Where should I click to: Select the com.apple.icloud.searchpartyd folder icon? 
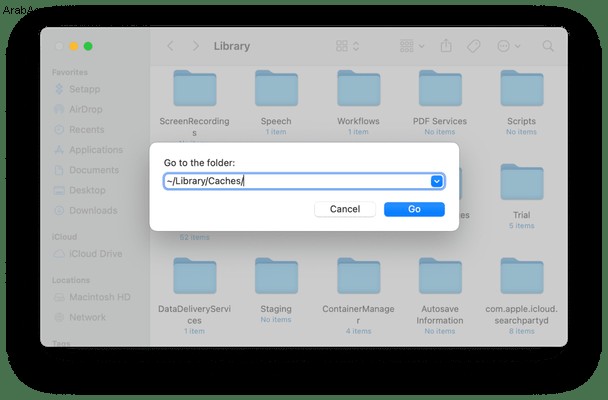coord(522,276)
